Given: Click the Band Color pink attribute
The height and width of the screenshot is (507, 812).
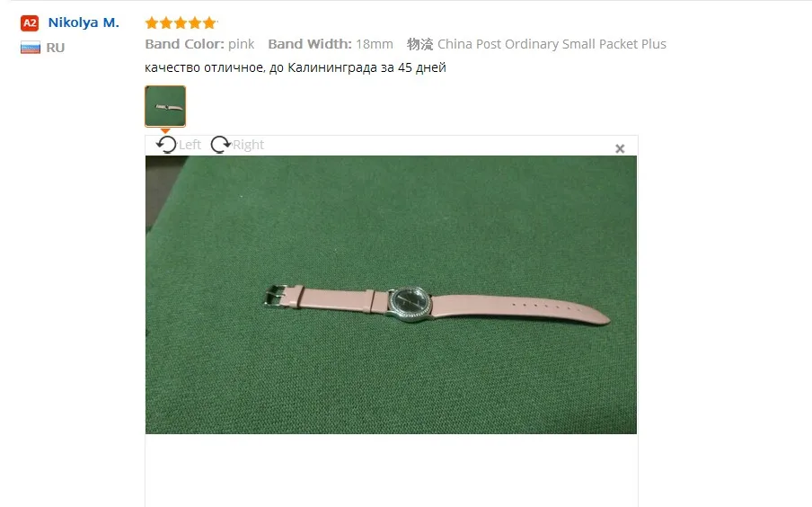Looking at the screenshot, I should click(199, 44).
